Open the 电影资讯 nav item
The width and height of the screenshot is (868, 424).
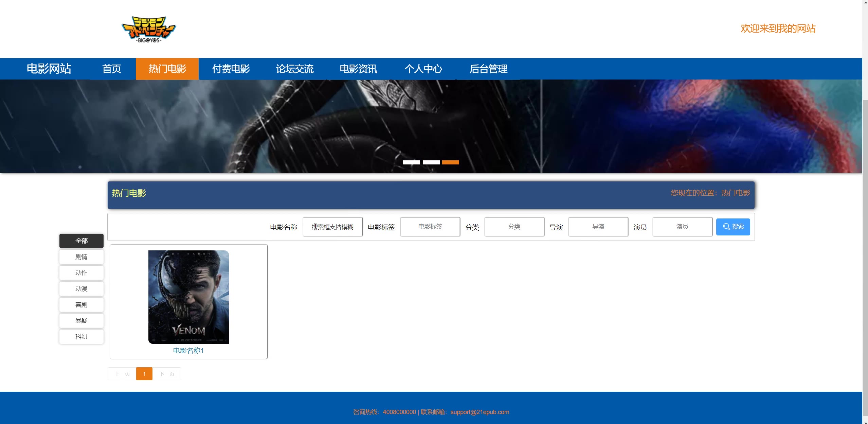(x=358, y=69)
